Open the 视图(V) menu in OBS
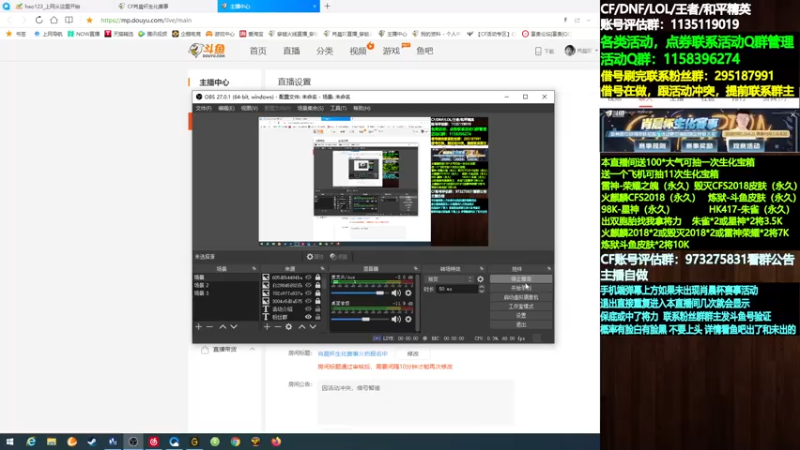The width and height of the screenshot is (800, 450). click(249, 108)
